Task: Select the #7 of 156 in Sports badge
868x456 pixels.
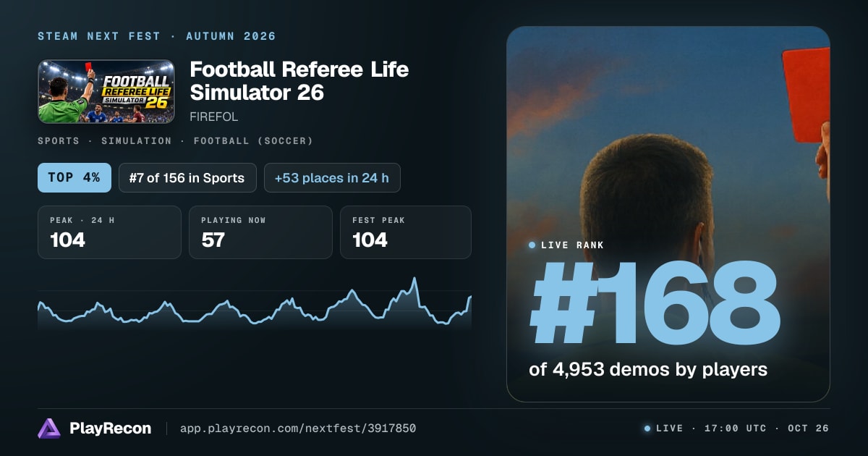Action: pos(187,177)
